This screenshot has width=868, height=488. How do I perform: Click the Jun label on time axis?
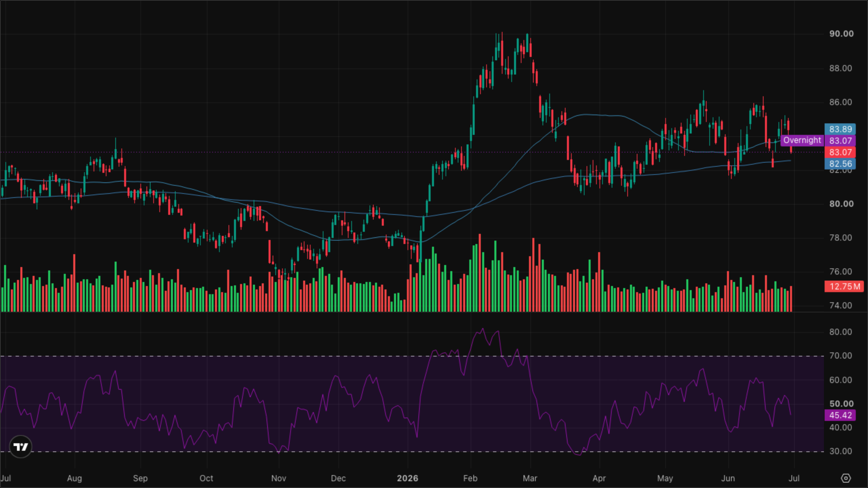click(728, 478)
